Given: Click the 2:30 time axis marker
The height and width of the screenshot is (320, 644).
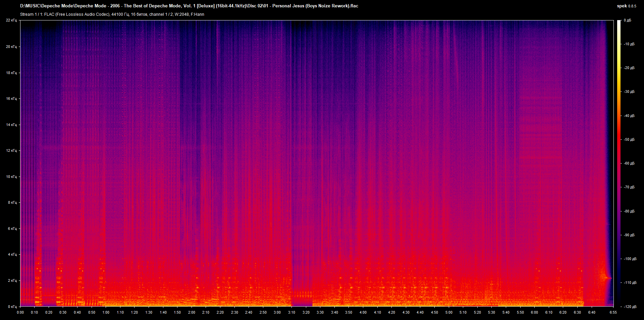Looking at the screenshot, I should point(234,312).
